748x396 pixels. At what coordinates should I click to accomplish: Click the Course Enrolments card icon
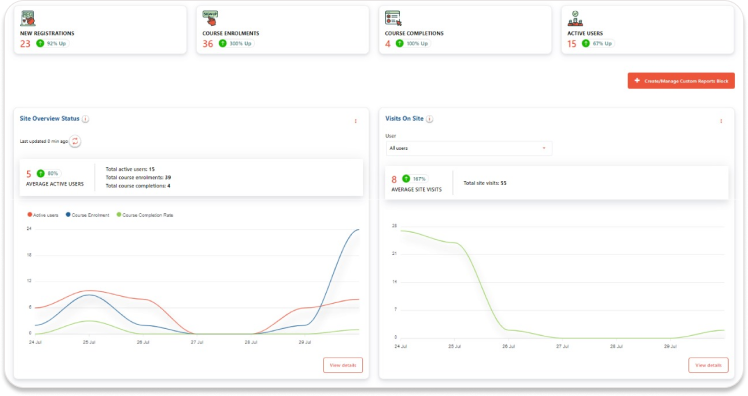pyautogui.click(x=210, y=18)
